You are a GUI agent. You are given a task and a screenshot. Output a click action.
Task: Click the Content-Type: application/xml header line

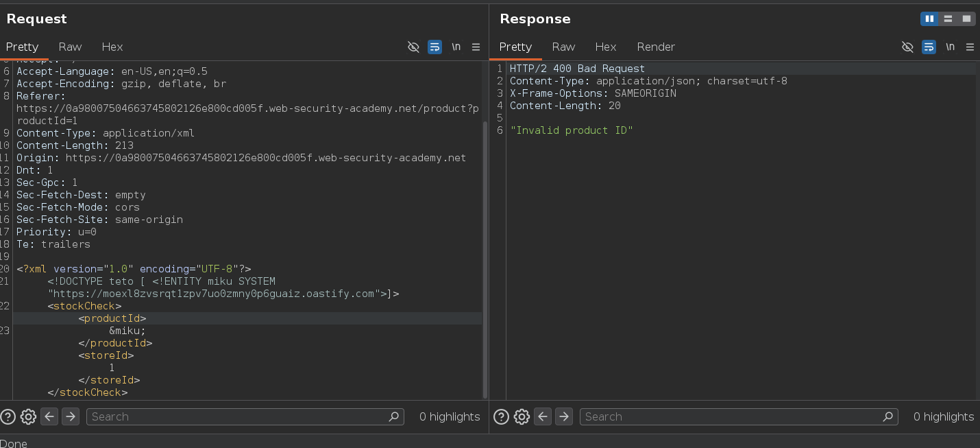click(106, 133)
